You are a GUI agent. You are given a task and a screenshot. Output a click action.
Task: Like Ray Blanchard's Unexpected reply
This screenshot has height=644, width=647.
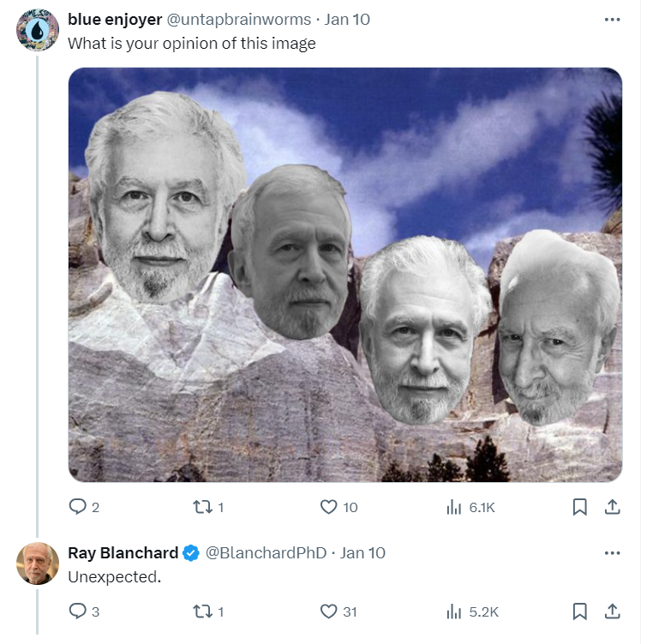(x=338, y=611)
